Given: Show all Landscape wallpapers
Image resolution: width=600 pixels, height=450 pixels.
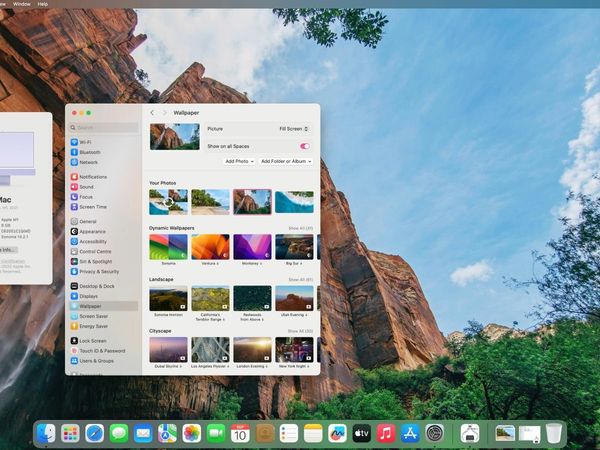Looking at the screenshot, I should coord(300,280).
